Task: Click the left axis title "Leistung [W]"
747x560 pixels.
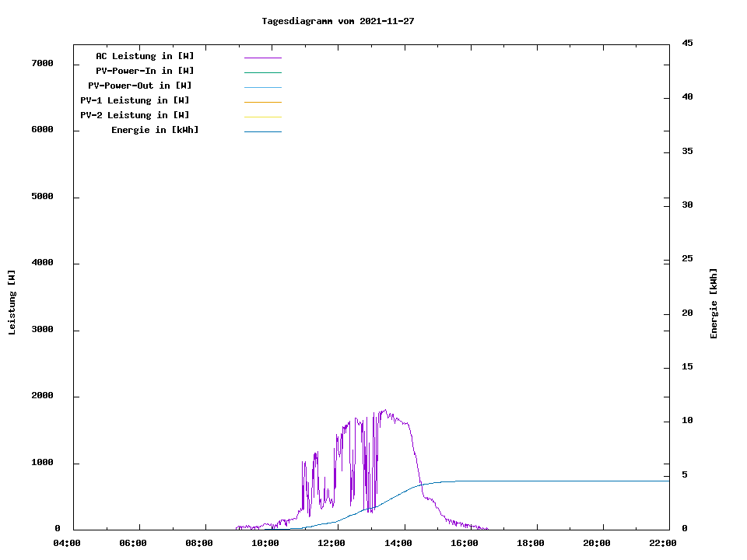Action: pyautogui.click(x=12, y=302)
